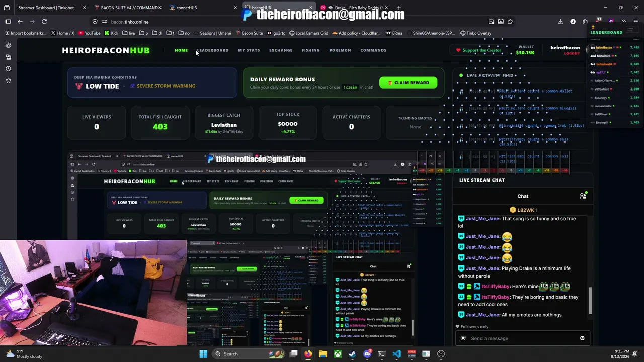Open the My Stats page
The width and height of the screenshot is (644, 362).
249,50
